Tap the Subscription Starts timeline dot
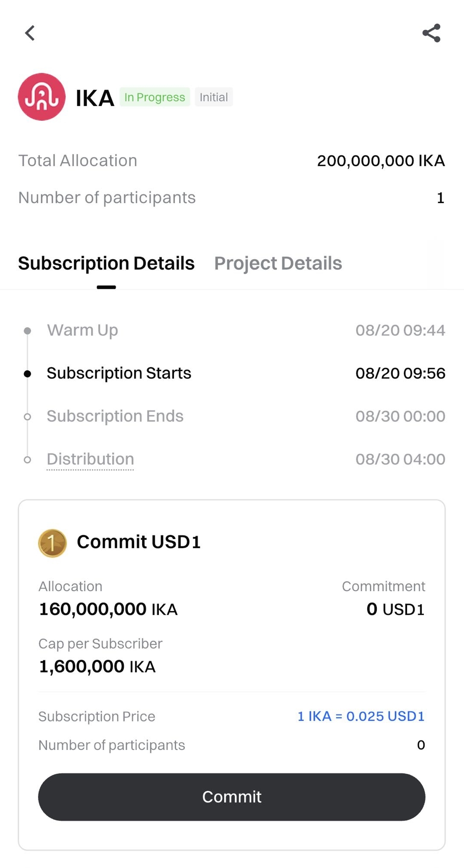This screenshot has width=464, height=868. coord(27,373)
